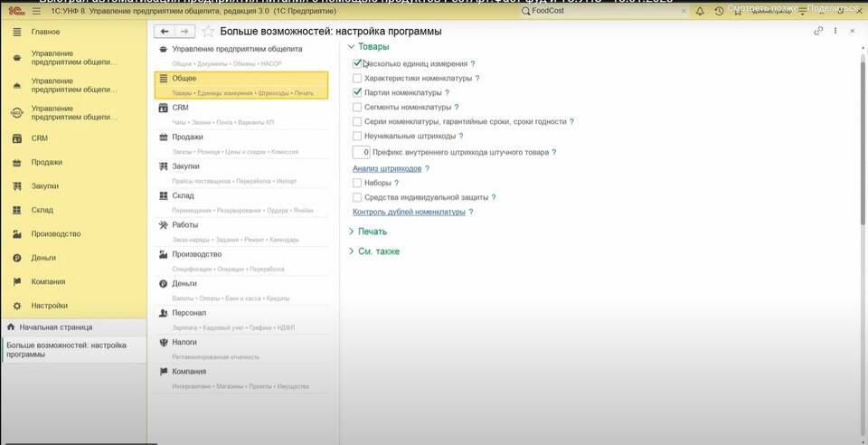This screenshot has width=868, height=445.
Task: Click help question mark beside Партии номенклатуры
Action: pos(447,92)
